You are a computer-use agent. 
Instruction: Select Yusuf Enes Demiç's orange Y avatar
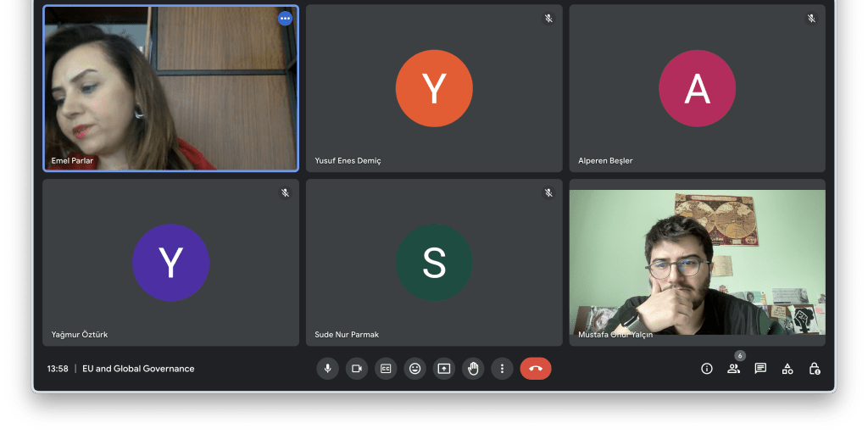tap(434, 88)
